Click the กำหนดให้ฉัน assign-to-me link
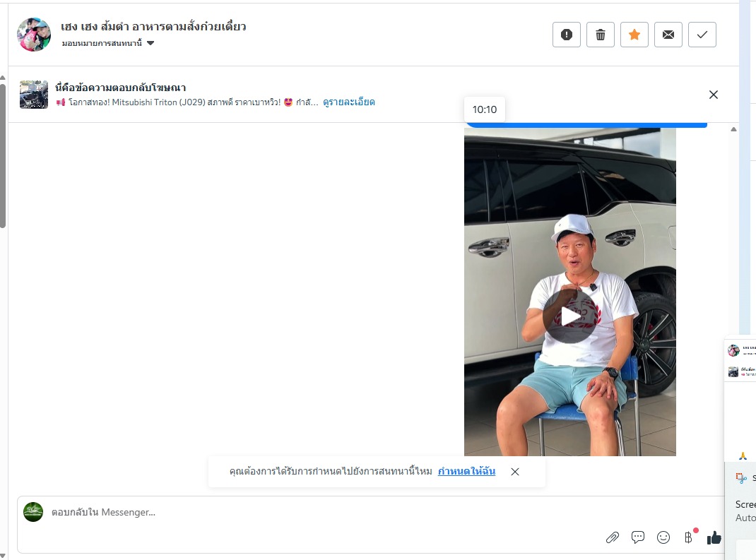This screenshot has width=756, height=560. click(x=466, y=471)
